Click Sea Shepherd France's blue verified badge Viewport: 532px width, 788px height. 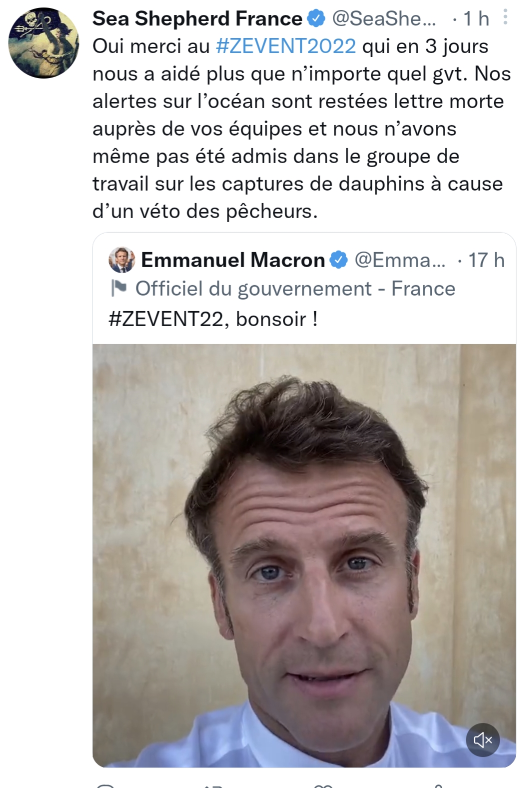tap(315, 19)
